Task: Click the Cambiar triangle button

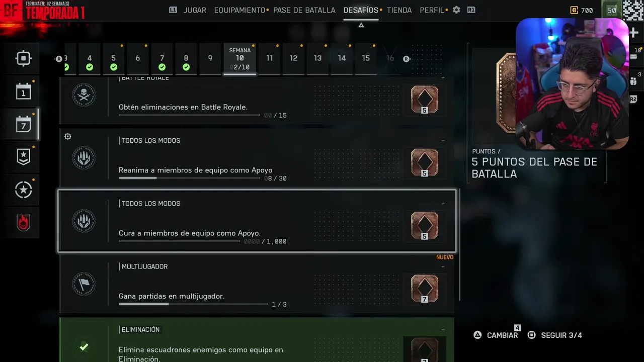Action: click(x=496, y=335)
